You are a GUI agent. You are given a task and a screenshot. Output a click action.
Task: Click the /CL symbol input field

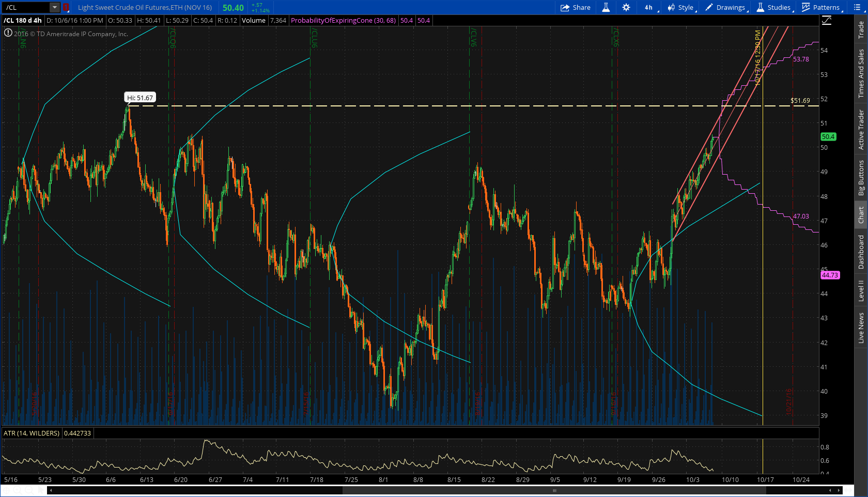(x=26, y=7)
